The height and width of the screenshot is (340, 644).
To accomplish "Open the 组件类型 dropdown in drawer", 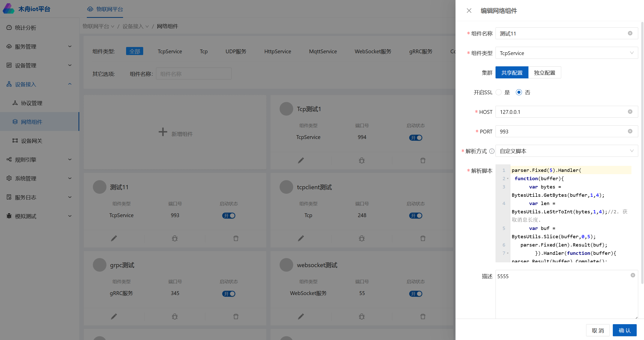I will pos(566,53).
